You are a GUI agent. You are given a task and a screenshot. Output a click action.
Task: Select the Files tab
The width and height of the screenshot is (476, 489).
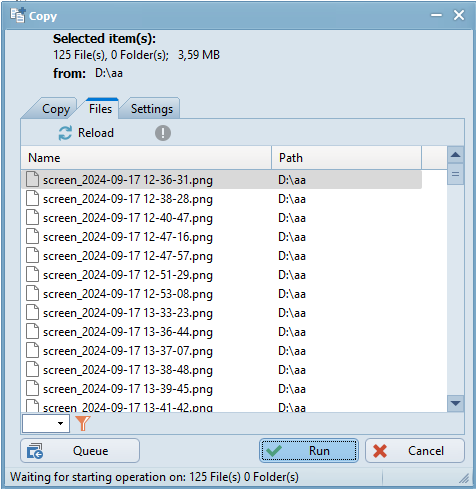pyautogui.click(x=100, y=109)
